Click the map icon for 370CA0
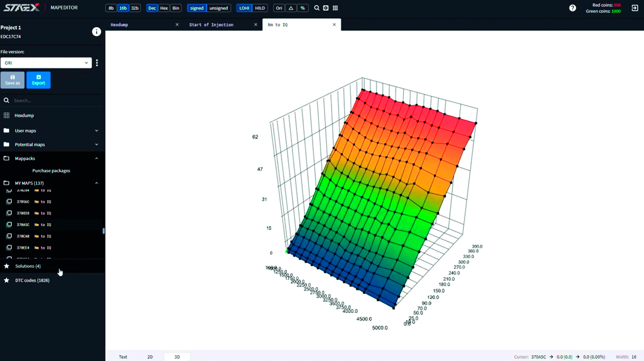This screenshot has width=644, height=361. tap(9, 236)
